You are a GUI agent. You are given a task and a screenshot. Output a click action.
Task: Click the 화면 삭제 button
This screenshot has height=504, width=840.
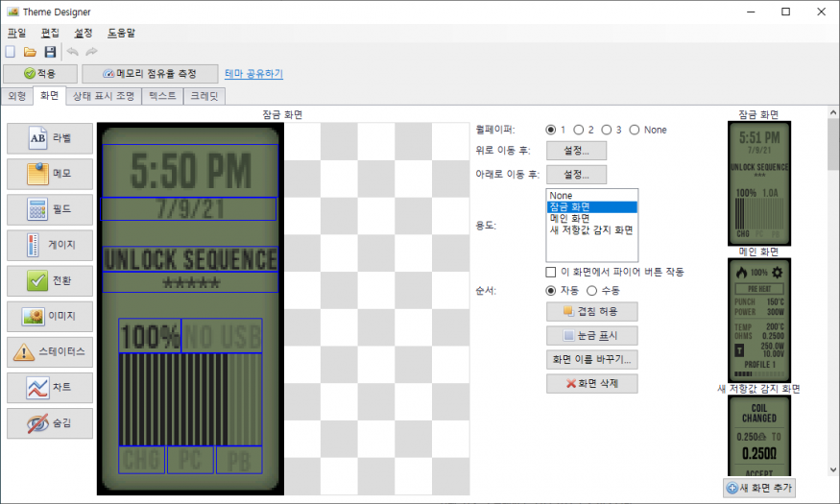(x=592, y=383)
